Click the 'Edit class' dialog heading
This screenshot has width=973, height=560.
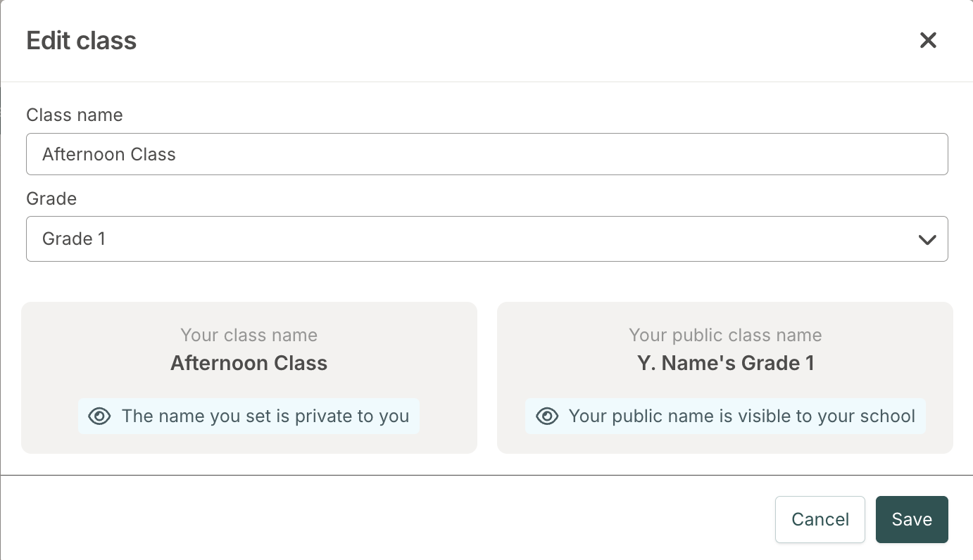pos(82,41)
